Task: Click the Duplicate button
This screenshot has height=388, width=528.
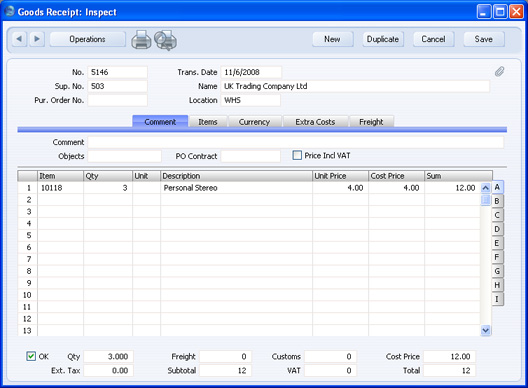Action: 383,39
